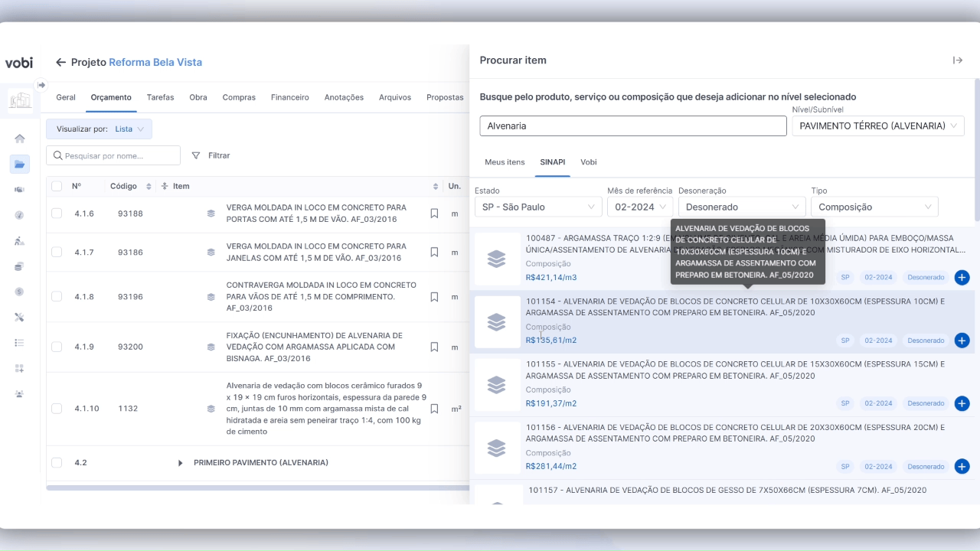
Task: Switch to the Obra tab
Action: point(198,98)
